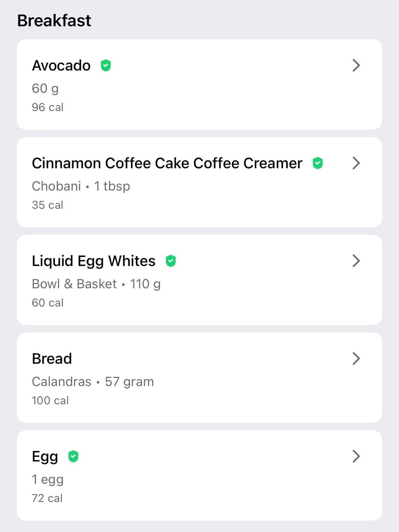Open Avocado details with its chevron arrow
The width and height of the screenshot is (399, 532).
356,65
